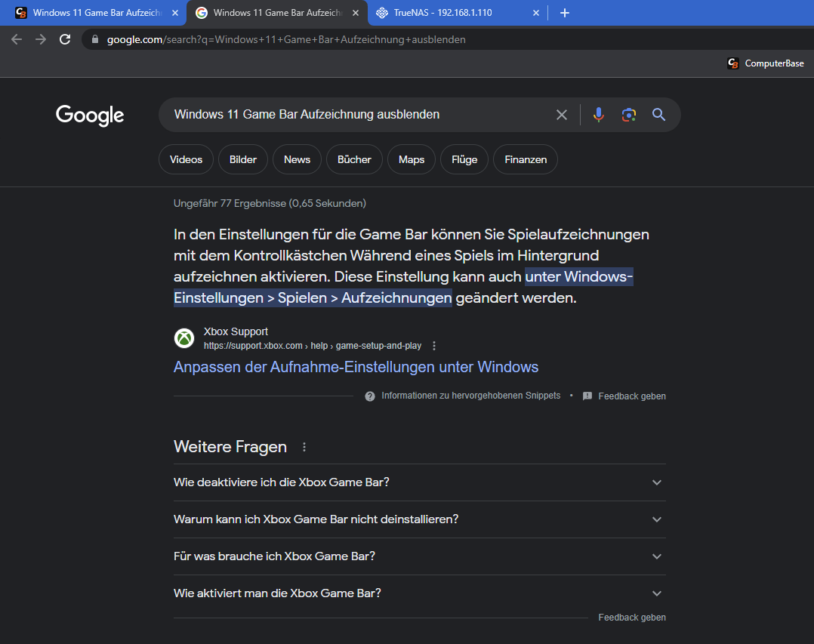Click 'Informationen zu hervorgehobenen Snippets' link
The height and width of the screenshot is (644, 814).
coord(471,396)
